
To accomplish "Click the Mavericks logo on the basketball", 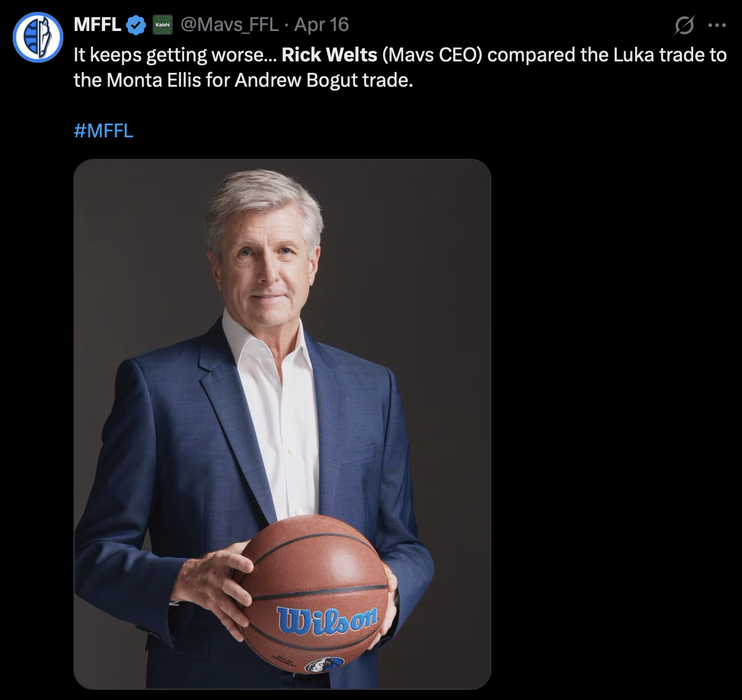I will click(324, 665).
